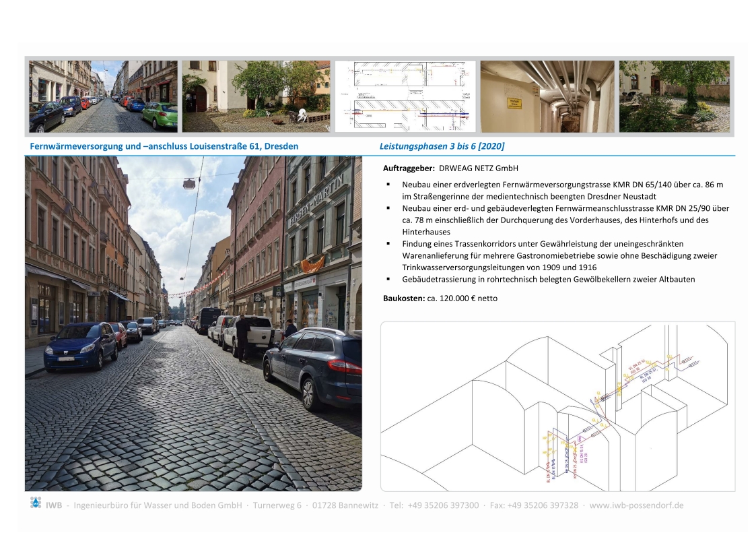Image resolution: width=756 pixels, height=535 pixels.
Task: Open the www.iwb-possendorf.de website link
Action: click(x=636, y=505)
